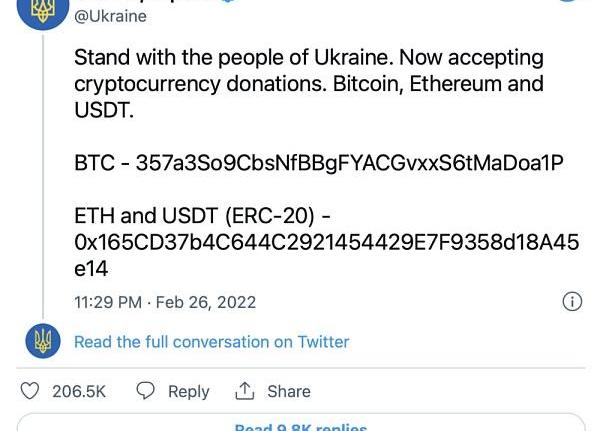Click the USDT. word ending the message

pos(104,110)
